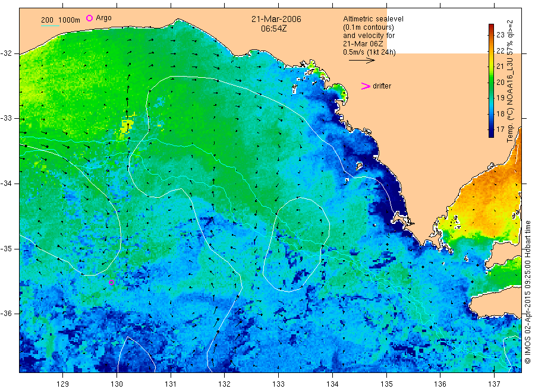Click the magenta Argo circle in the legend
This screenshot has width=535, height=392.
[89, 18]
